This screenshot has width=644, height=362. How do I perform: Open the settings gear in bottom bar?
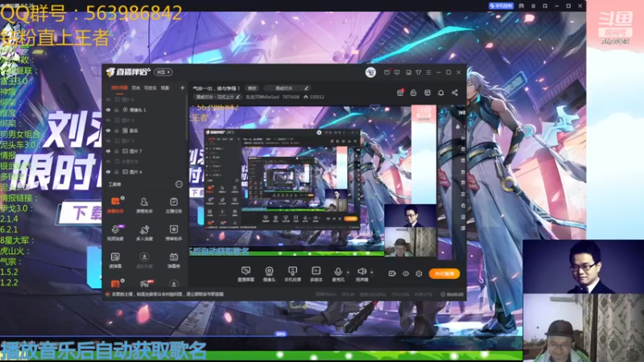click(x=419, y=274)
